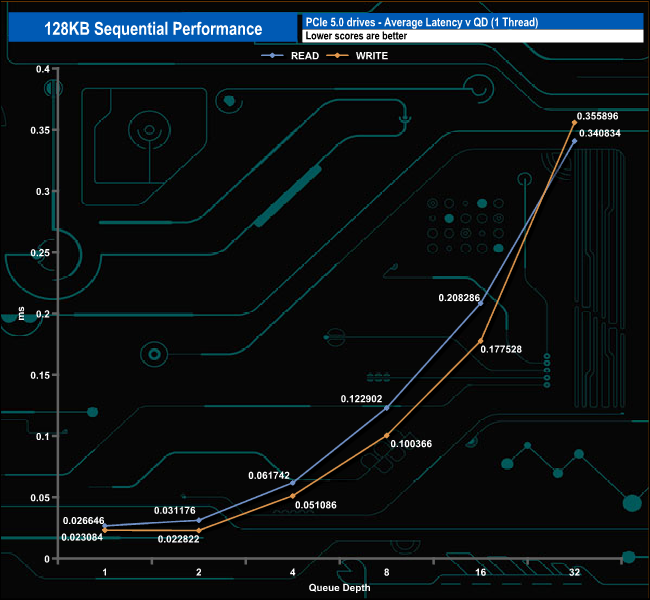The height and width of the screenshot is (600, 650).
Task: Click the blue READ legend line marker
Action: coord(272,56)
